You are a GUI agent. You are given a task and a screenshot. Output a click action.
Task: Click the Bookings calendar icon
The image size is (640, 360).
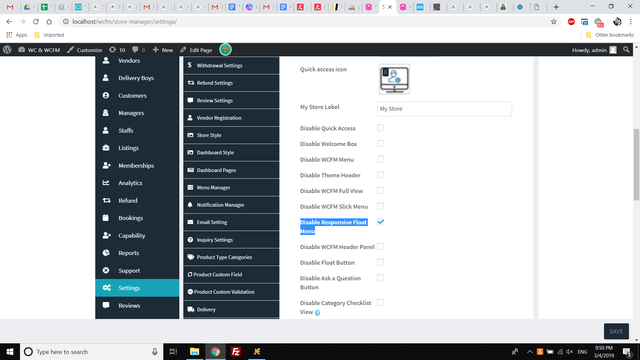(x=106, y=218)
